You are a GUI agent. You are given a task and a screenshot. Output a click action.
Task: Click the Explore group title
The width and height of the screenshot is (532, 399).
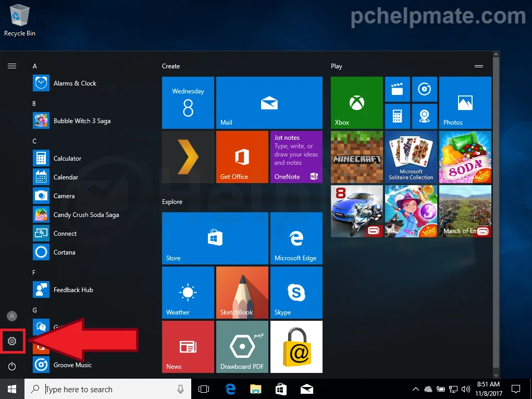pos(172,202)
